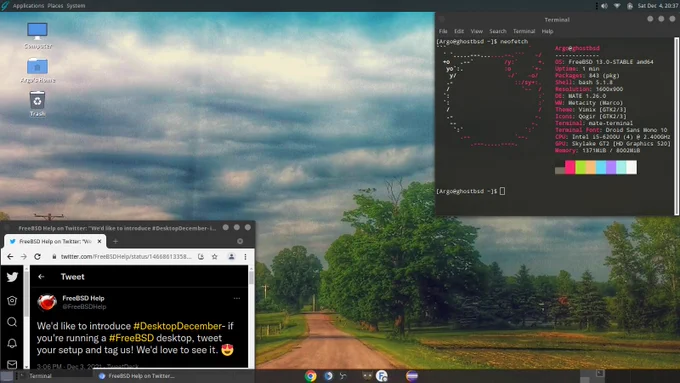Image resolution: width=680 pixels, height=383 pixels.
Task: Open the Chrome profile avatar button
Action: [232, 257]
